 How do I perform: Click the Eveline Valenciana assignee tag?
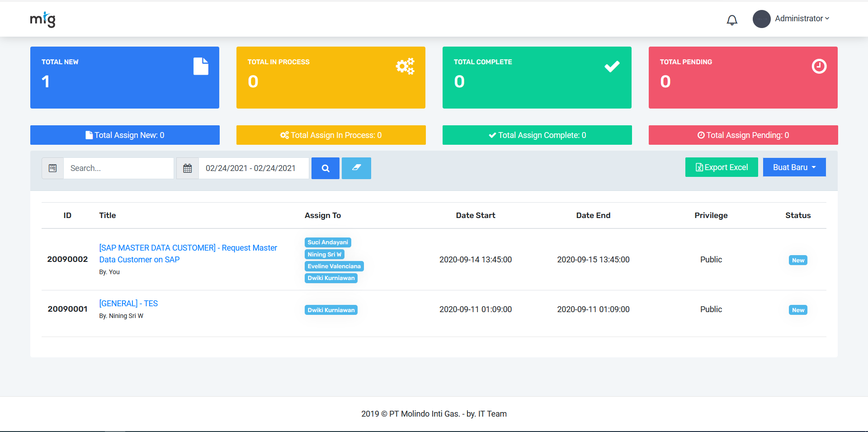334,266
